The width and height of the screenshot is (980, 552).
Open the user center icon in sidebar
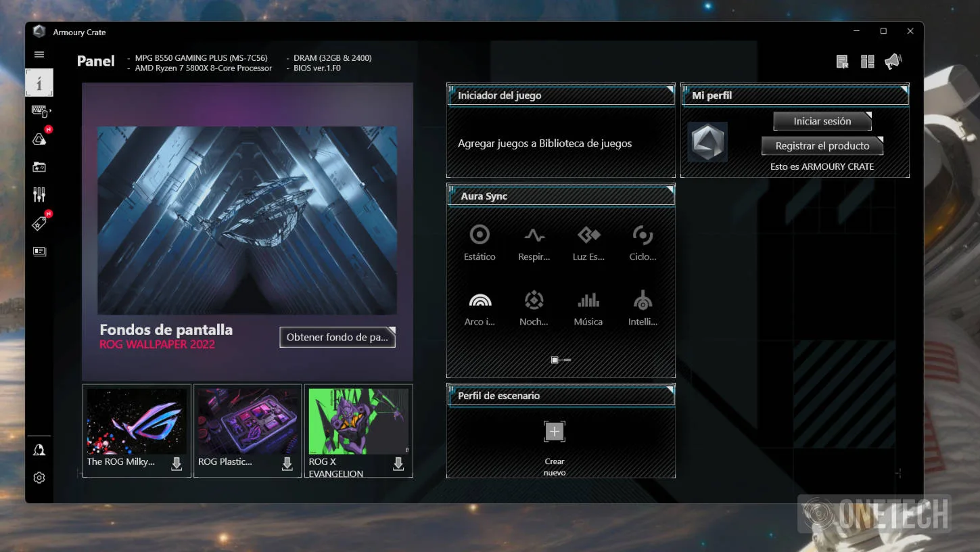(39, 450)
